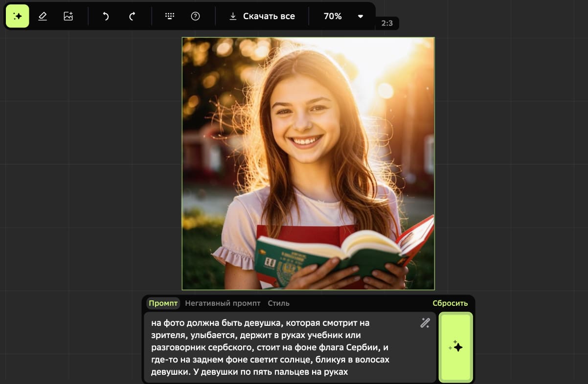Expand the zoom dropdown arrow
This screenshot has width=588, height=384.
361,16
